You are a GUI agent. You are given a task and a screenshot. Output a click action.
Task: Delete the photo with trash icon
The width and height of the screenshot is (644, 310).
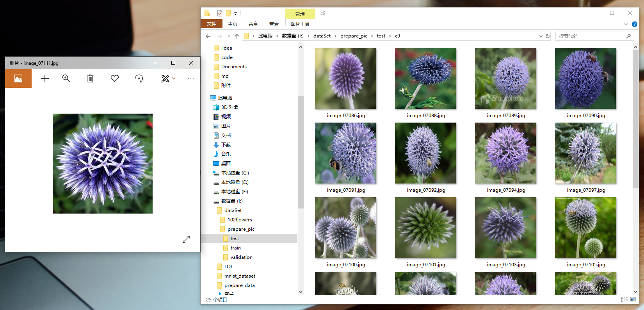pyautogui.click(x=90, y=78)
